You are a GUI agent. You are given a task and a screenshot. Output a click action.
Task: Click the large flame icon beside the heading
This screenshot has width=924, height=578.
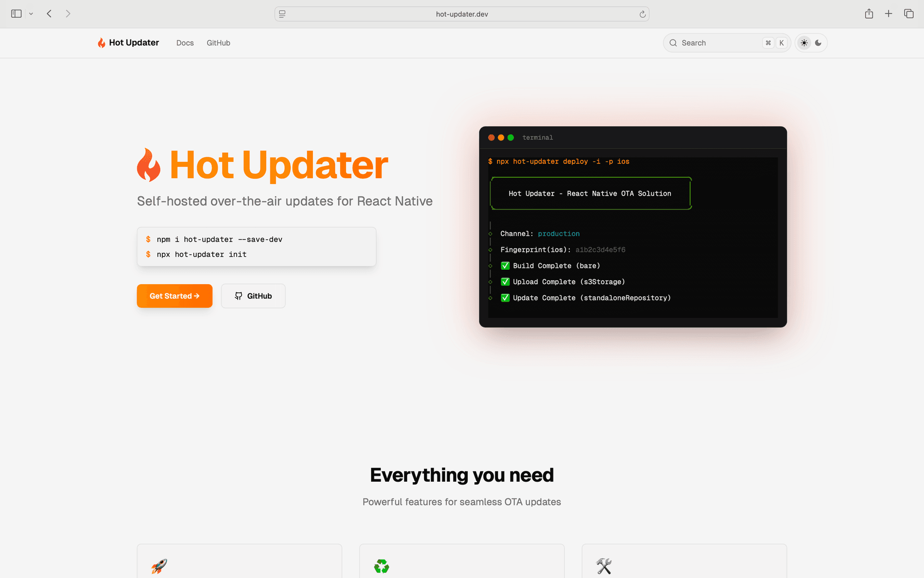point(149,165)
